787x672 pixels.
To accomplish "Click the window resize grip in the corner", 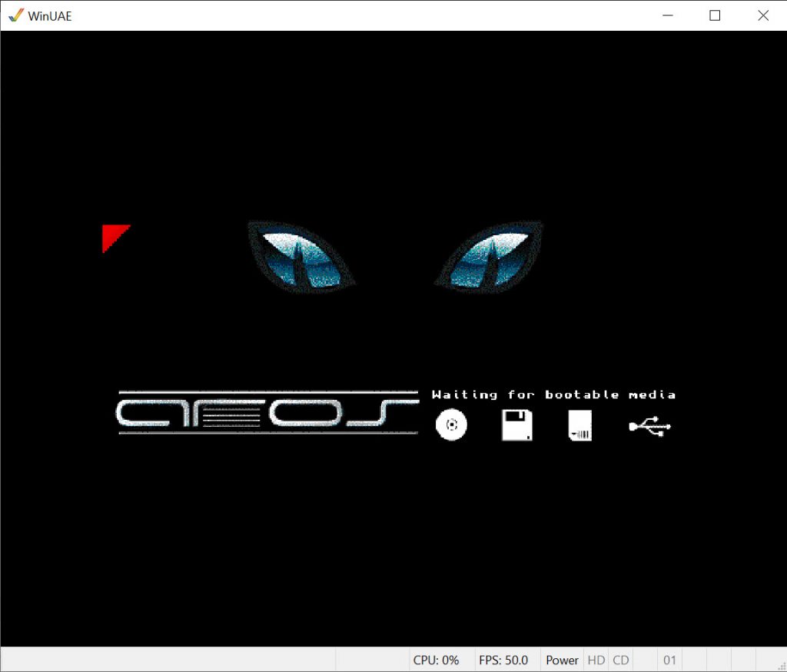I will coord(778,664).
